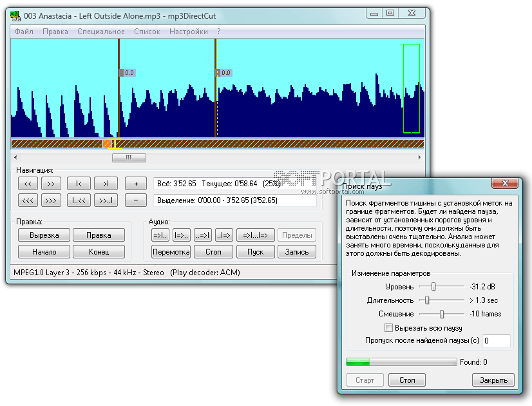Click the Всё / Текущее time readout field
This screenshot has width=532, height=406.
tap(235, 184)
